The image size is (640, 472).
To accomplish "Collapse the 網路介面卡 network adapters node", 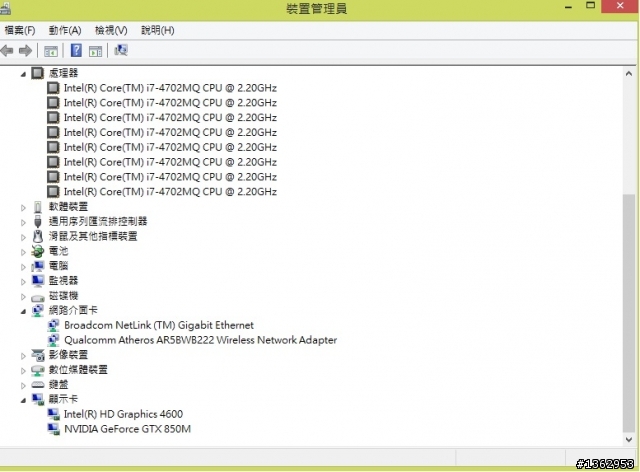I will click(x=23, y=312).
